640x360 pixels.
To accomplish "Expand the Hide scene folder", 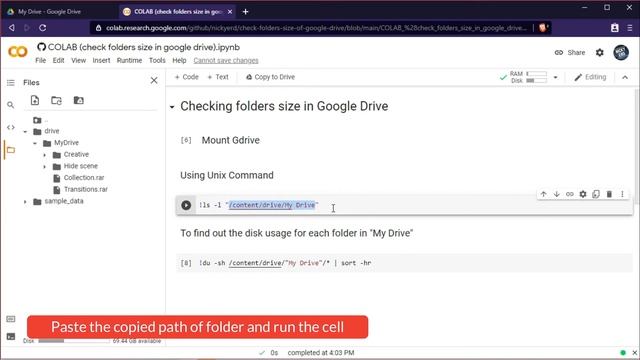I will 45,167.
